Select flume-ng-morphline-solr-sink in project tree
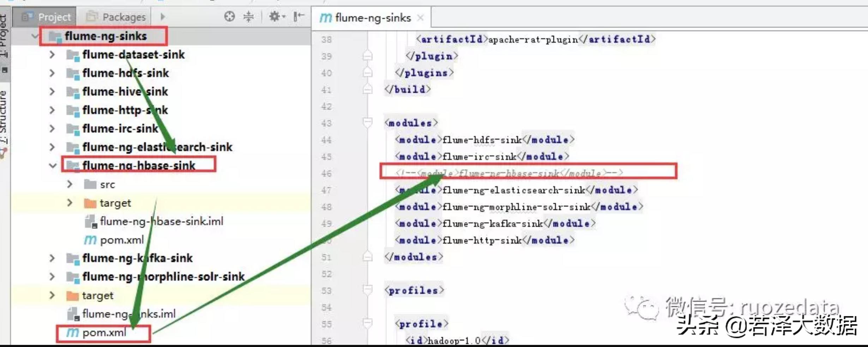Viewport: 868px width, 347px height. (163, 276)
